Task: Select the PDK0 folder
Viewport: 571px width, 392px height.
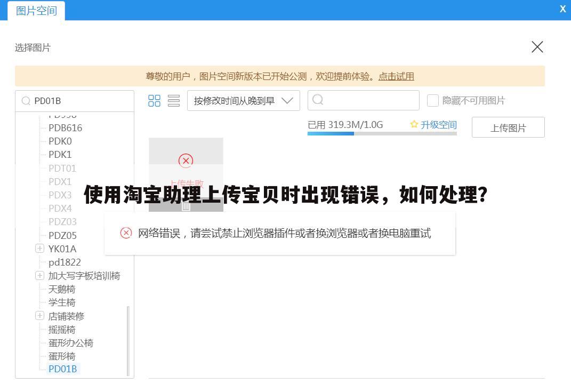Action: pos(60,141)
